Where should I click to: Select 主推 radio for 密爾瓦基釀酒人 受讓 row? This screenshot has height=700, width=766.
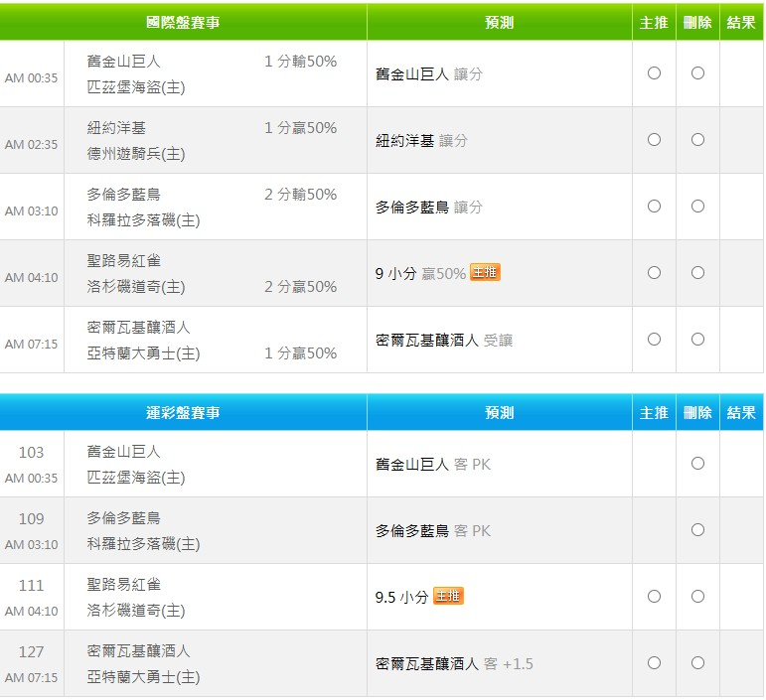[x=654, y=339]
